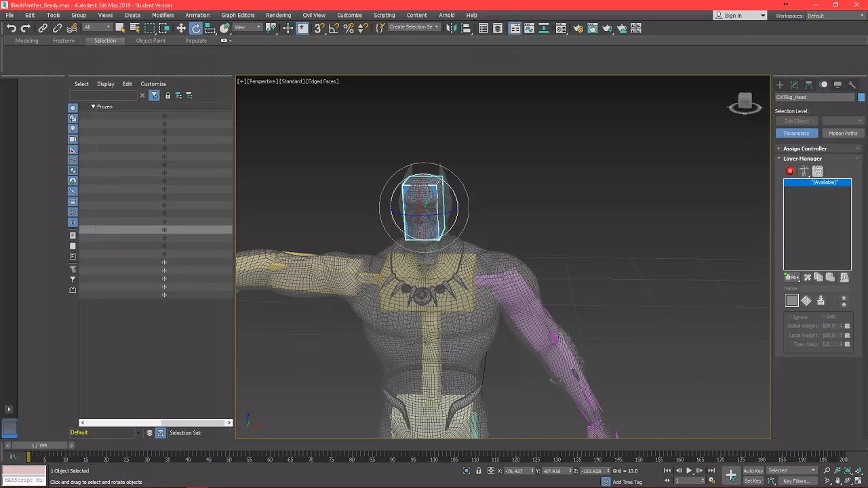Collapse the Frozen tree group
The image size is (868, 488).
(94, 106)
